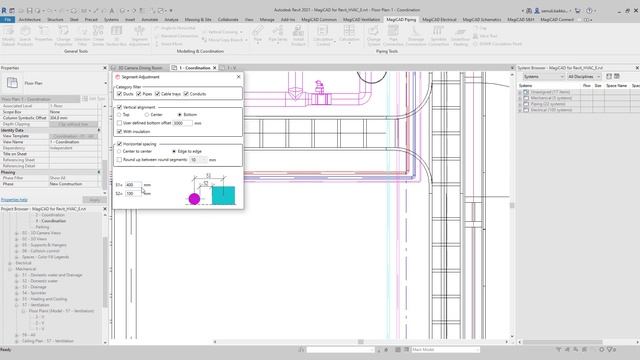640x360 pixels.
Task: Click the S1 spacing value field
Action: (x=133, y=185)
